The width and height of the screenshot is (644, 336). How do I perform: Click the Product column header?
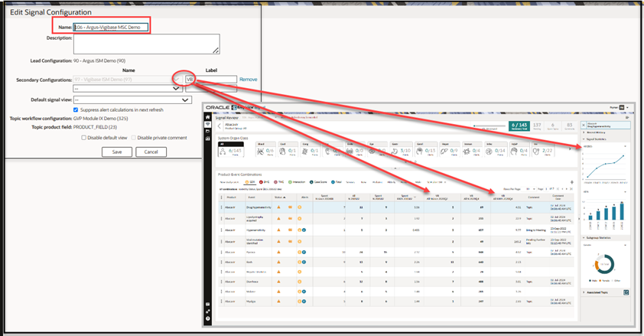click(232, 197)
